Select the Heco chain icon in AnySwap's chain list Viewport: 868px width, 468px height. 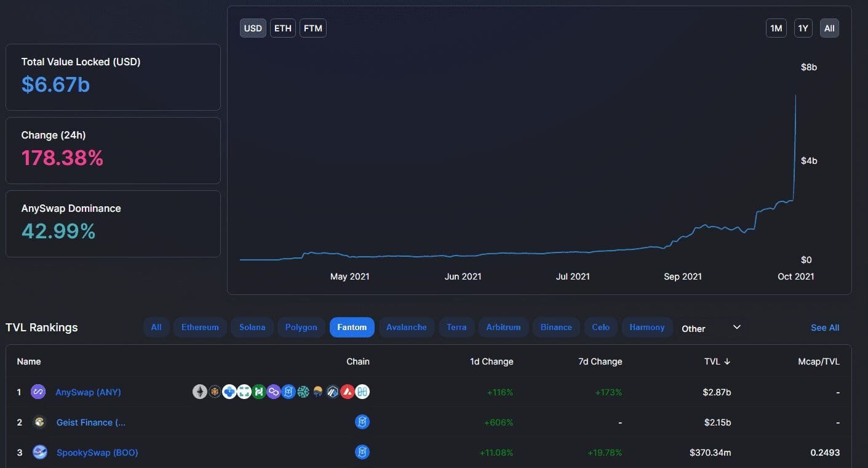pos(259,392)
